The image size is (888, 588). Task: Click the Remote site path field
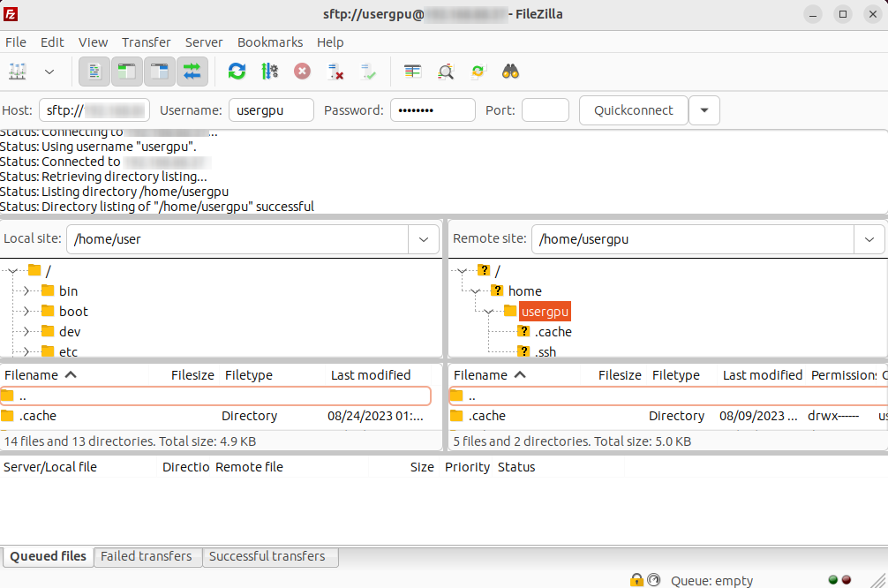pos(693,239)
